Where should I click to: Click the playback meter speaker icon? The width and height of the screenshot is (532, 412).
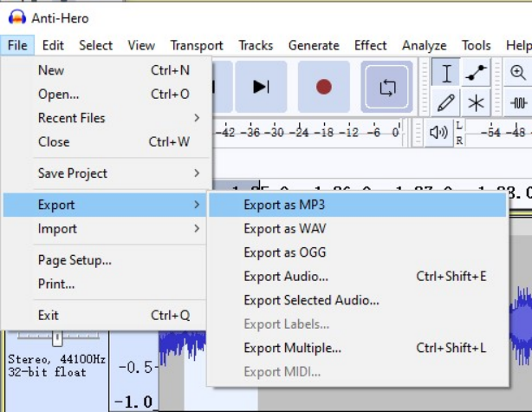439,133
